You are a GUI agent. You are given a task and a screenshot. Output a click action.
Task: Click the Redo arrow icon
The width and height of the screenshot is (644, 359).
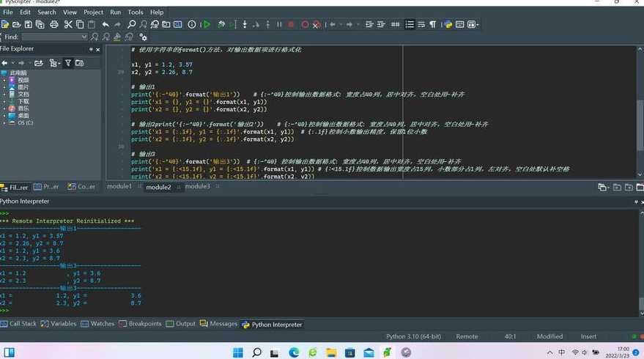(x=117, y=25)
